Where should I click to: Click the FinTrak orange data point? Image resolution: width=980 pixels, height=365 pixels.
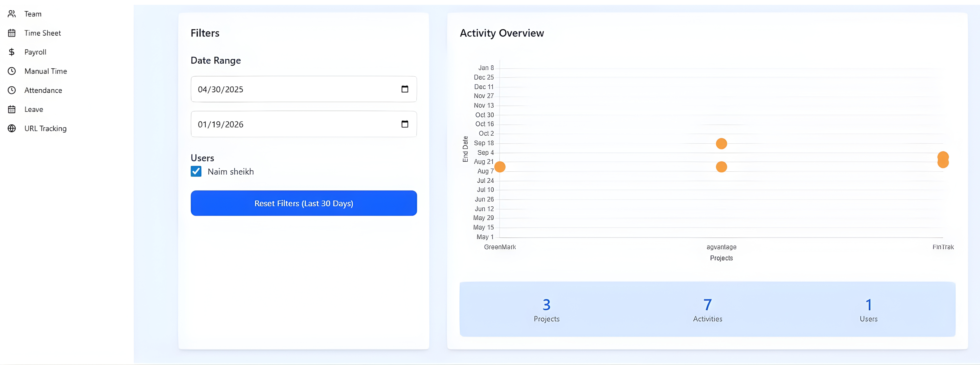[x=943, y=160]
